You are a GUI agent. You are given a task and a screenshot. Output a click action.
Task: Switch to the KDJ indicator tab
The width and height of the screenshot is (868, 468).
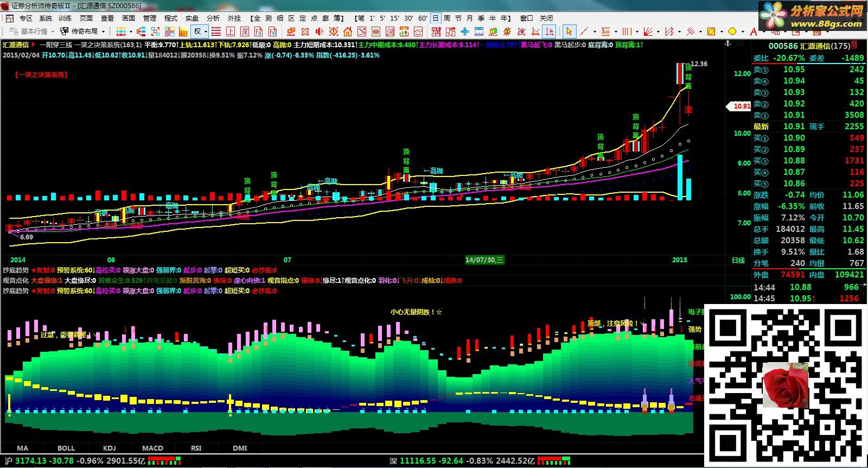coord(109,448)
